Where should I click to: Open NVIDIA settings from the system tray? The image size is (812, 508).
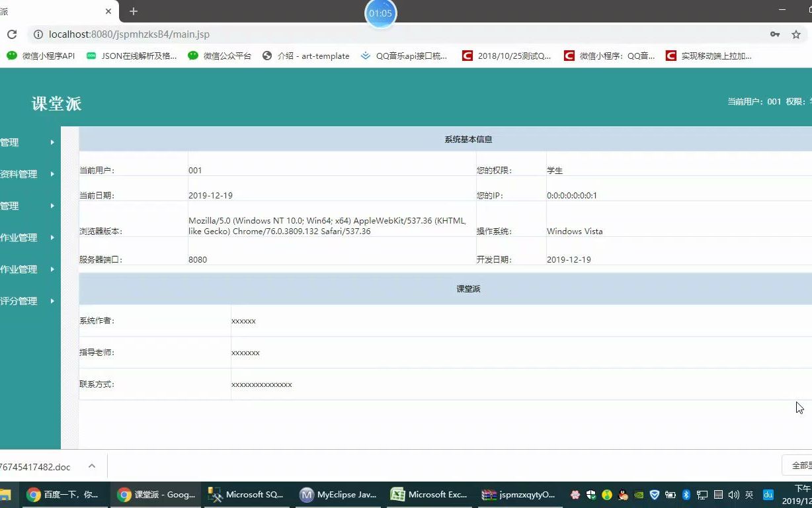pos(639,494)
